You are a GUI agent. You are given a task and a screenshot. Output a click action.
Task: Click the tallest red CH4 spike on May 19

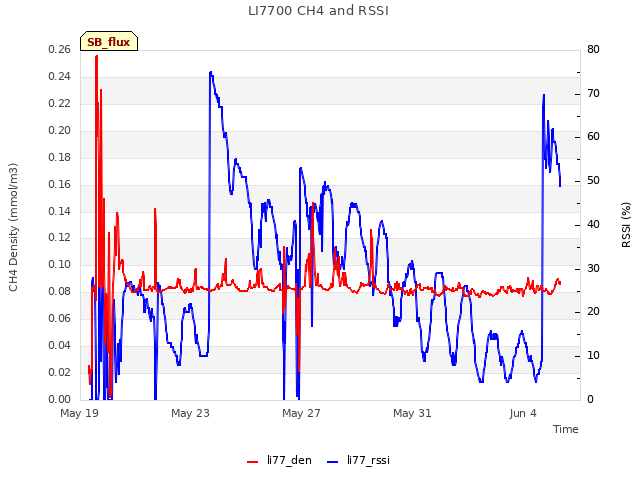click(96, 56)
